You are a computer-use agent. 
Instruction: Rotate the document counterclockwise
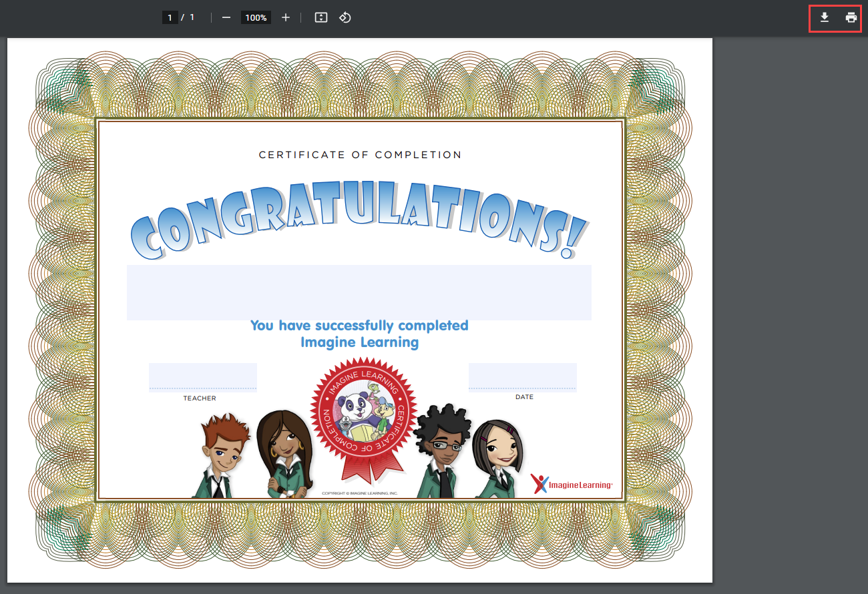pyautogui.click(x=345, y=17)
